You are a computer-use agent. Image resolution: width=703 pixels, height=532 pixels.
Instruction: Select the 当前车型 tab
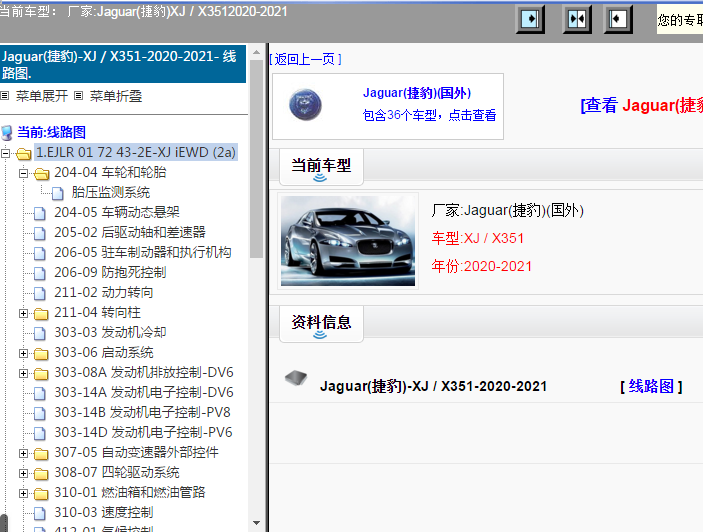pyautogui.click(x=321, y=167)
